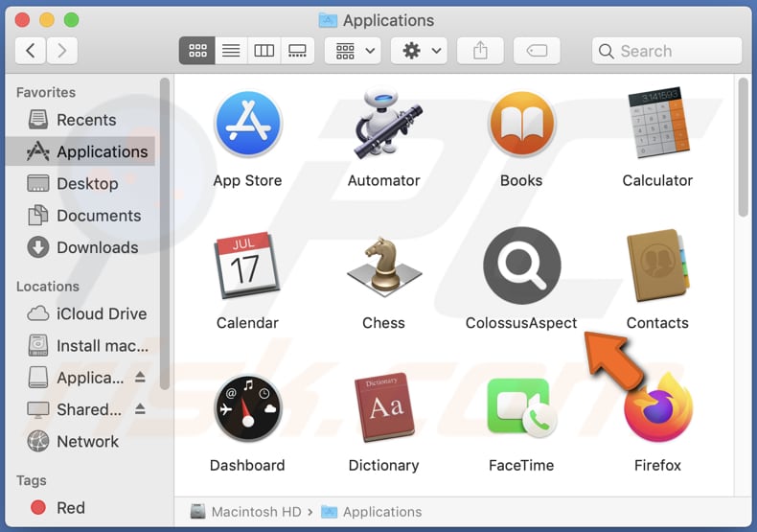This screenshot has height=532, width=757.
Task: Open iCloud Drive location
Action: tap(81, 313)
